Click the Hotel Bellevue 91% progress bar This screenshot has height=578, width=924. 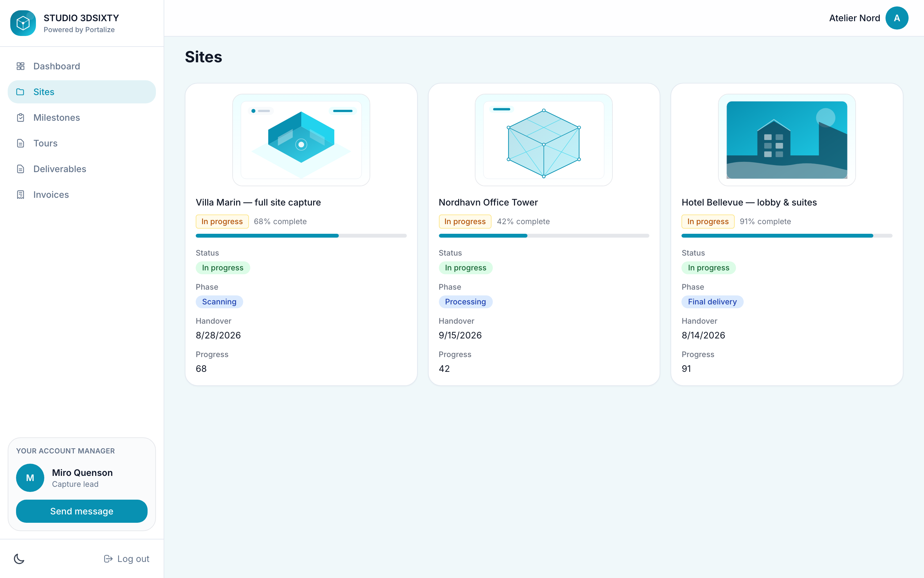[787, 236]
